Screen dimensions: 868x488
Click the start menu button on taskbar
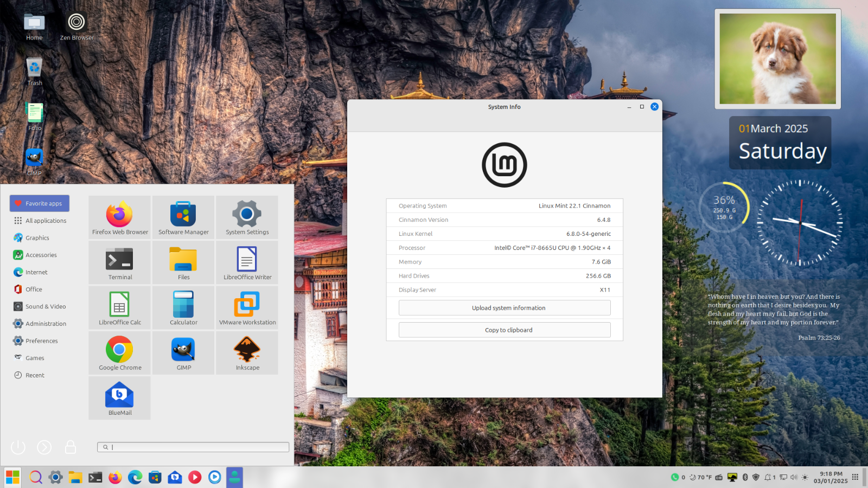12,477
